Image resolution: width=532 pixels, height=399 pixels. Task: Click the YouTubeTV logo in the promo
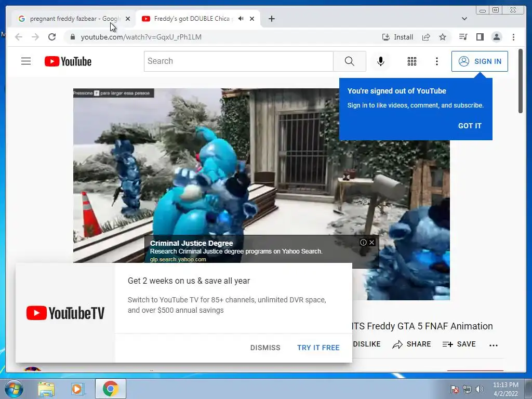pos(65,313)
